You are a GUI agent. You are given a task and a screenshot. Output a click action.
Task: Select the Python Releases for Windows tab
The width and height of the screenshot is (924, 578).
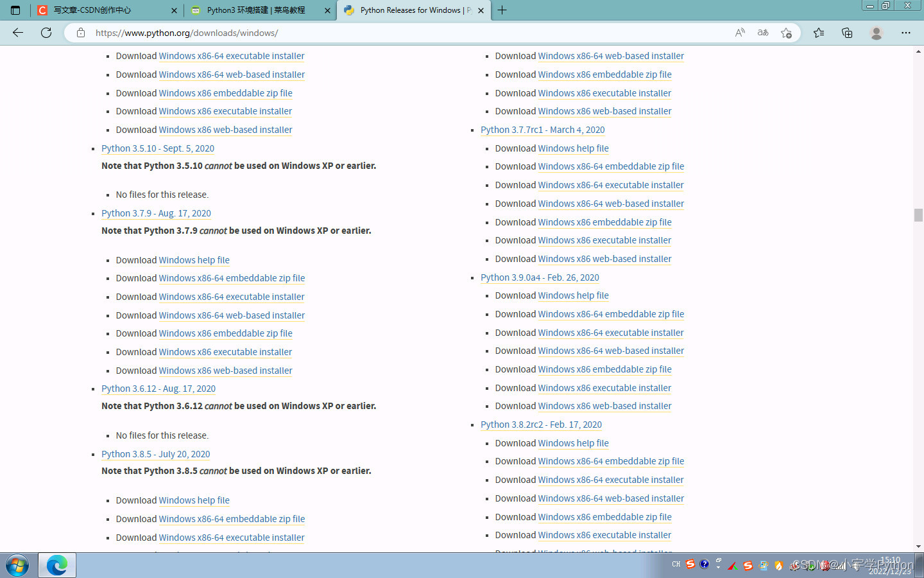coord(414,10)
